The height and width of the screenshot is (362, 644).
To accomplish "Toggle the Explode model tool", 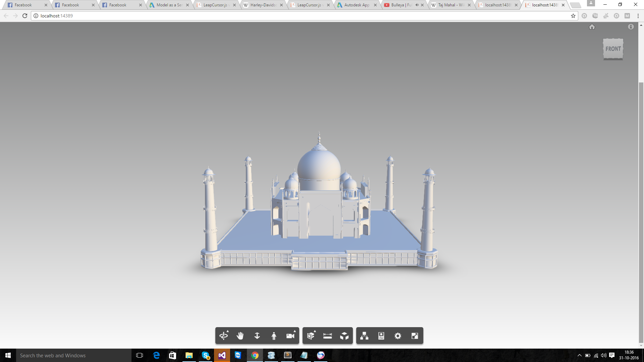I will pos(344,336).
